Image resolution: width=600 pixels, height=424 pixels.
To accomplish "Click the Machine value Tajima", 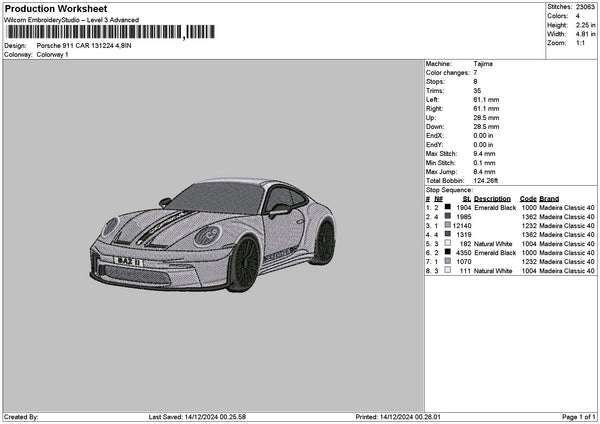I will (483, 63).
